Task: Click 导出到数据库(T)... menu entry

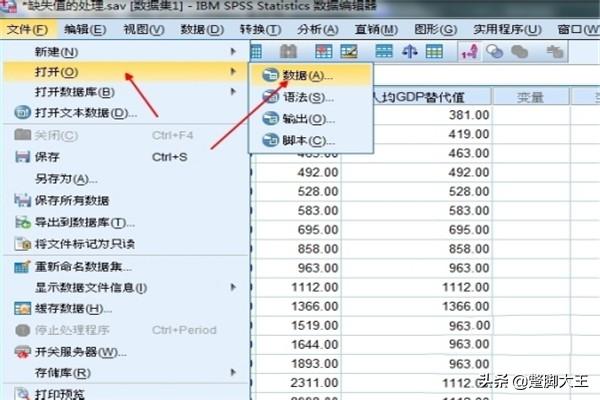Action: (126, 222)
